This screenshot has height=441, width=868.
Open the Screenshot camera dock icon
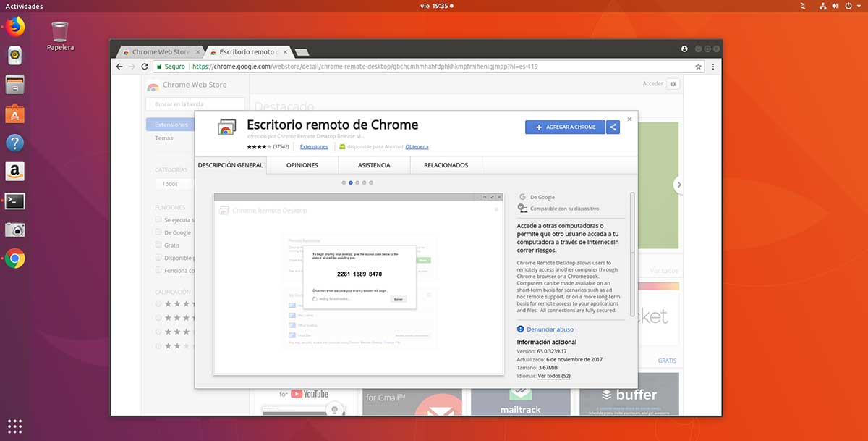tap(15, 230)
